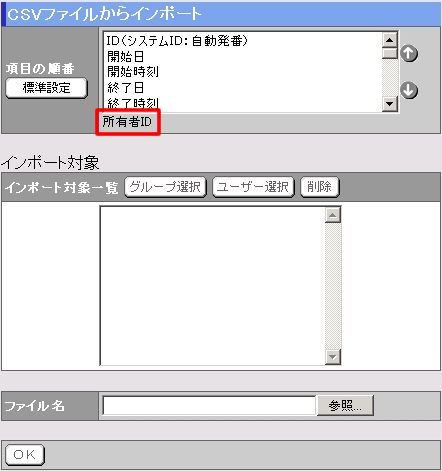
Task: Click the 標準設定 button
Action: coord(47,88)
